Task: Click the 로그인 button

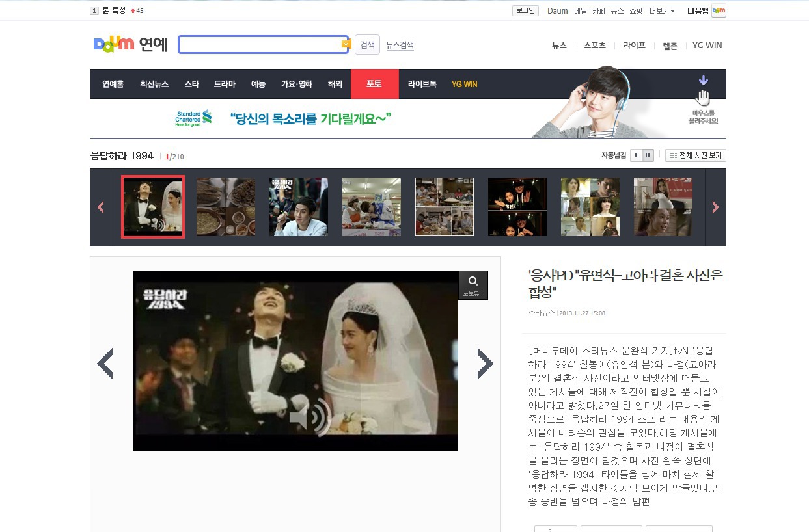Action: coord(525,10)
